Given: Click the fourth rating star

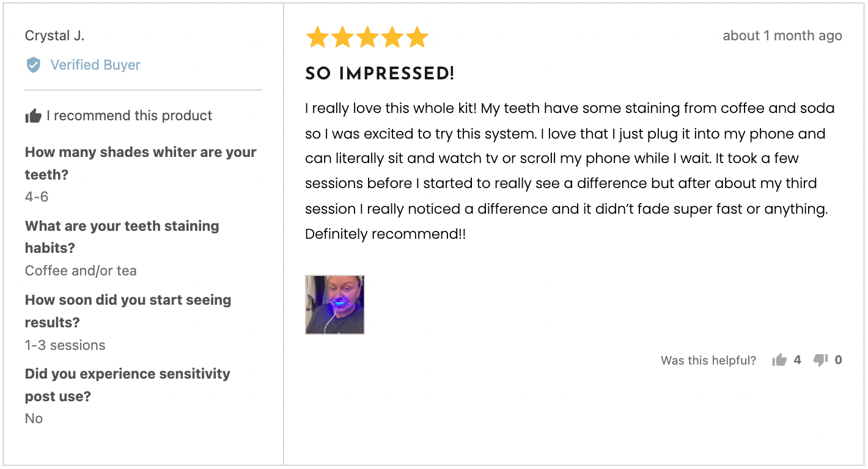Looking at the screenshot, I should pyautogui.click(x=392, y=37).
